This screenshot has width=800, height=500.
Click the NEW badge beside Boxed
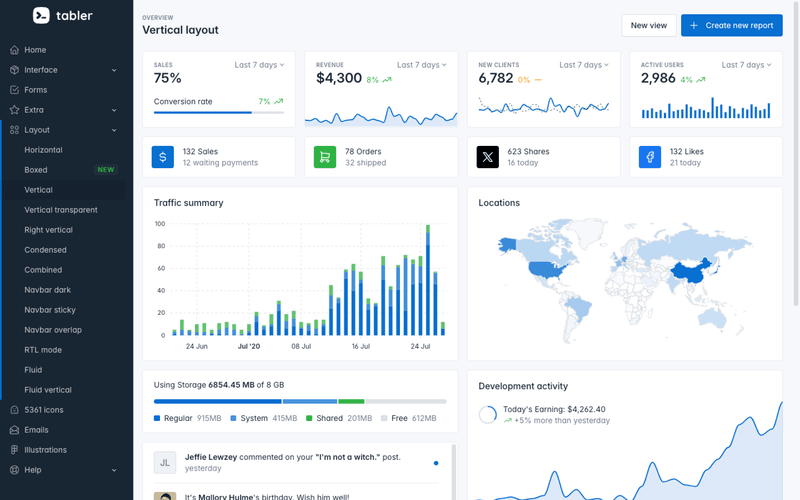106,170
